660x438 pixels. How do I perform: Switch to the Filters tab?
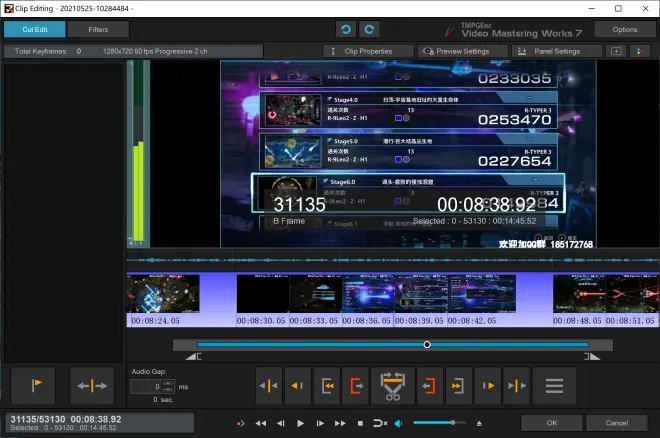click(x=98, y=29)
